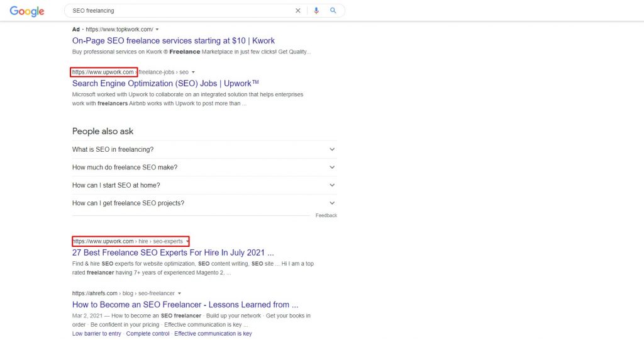The width and height of the screenshot is (644, 340).
Task: Click the Feedback link under People also ask
Action: 326,215
